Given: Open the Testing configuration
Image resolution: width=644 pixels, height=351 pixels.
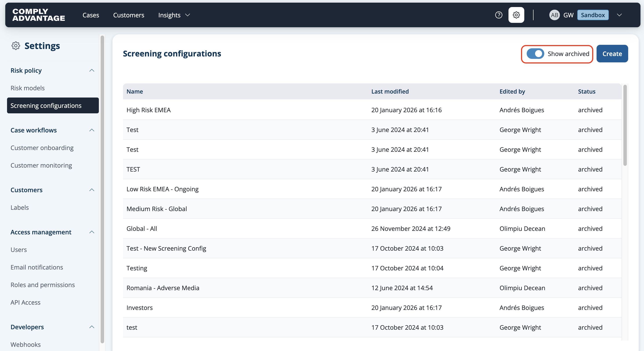Looking at the screenshot, I should coord(372,268).
